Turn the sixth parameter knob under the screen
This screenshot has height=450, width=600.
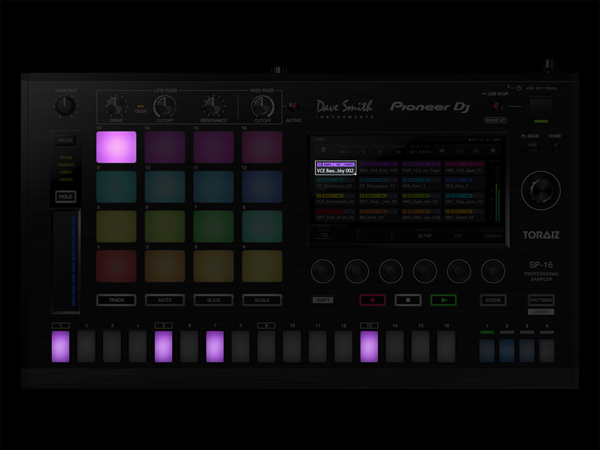pyautogui.click(x=493, y=271)
